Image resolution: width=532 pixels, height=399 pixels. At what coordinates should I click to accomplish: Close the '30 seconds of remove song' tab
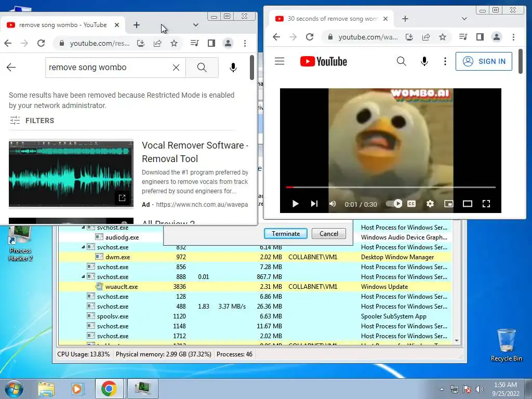click(385, 19)
